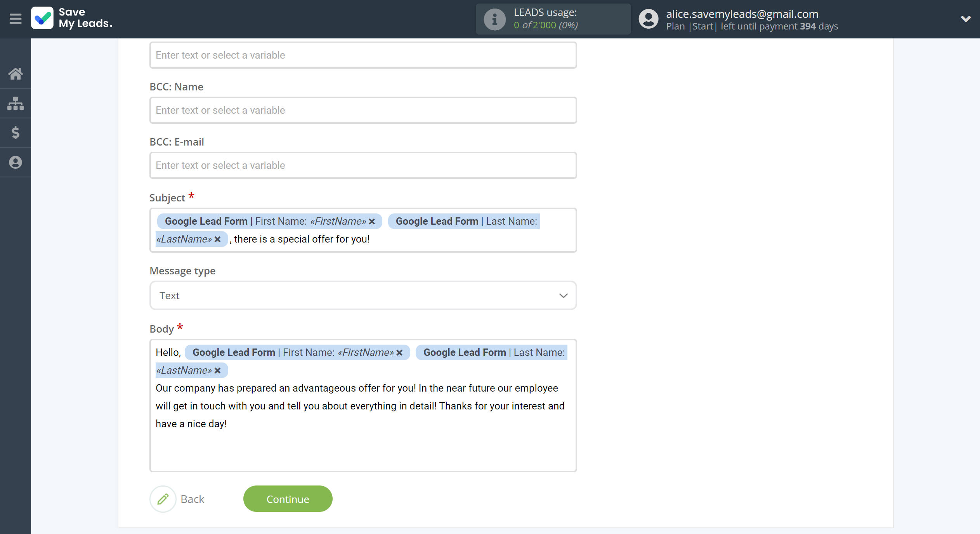
Task: Click the account email address in header
Action: [742, 14]
